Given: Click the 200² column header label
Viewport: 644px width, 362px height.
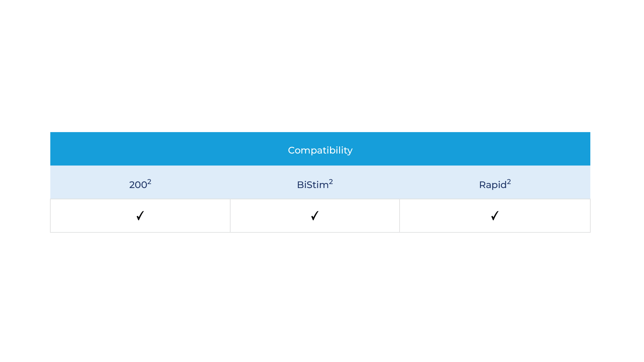Looking at the screenshot, I should click(x=138, y=185).
